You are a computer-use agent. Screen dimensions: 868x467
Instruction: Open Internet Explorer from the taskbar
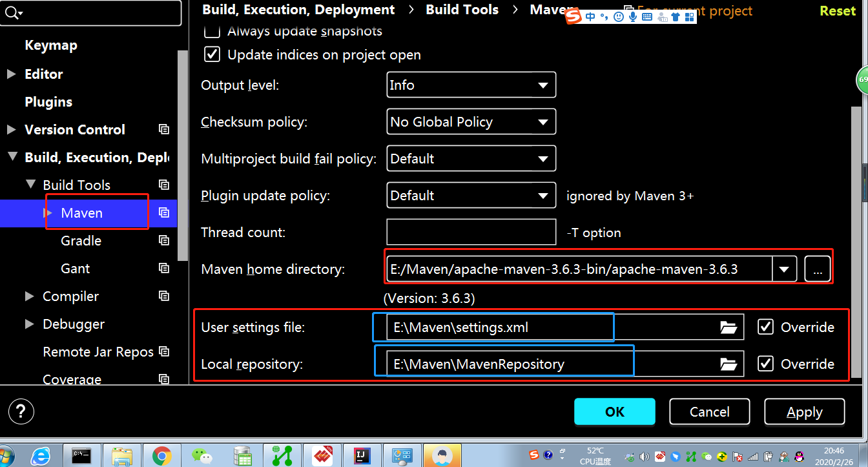(41, 456)
